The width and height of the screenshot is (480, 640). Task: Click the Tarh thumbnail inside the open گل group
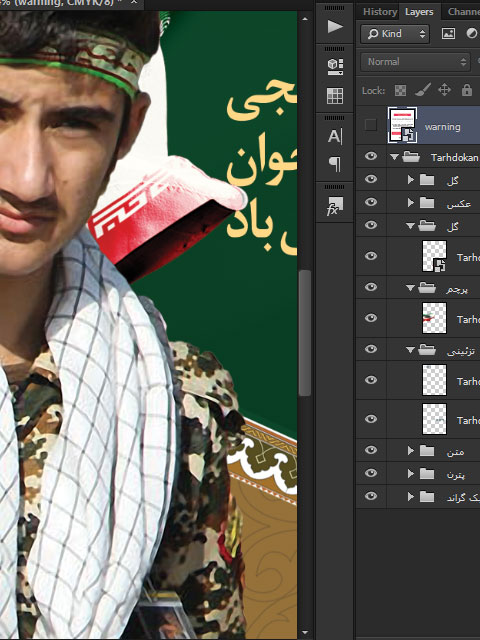coord(434,256)
